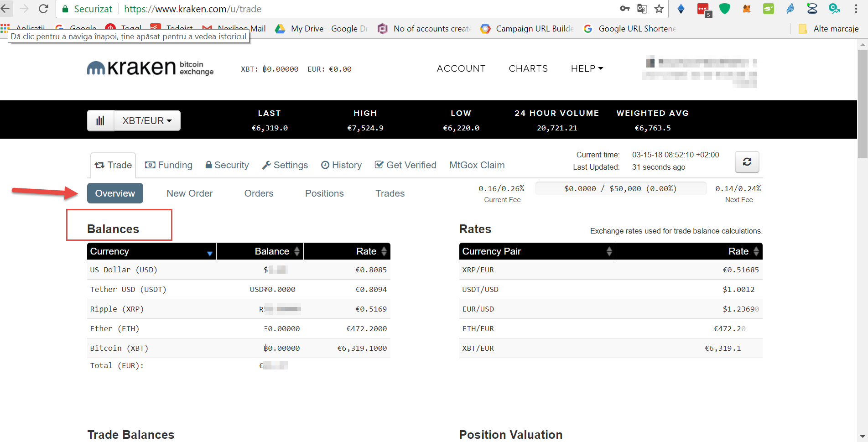Click the USDT/USD rate row
The width and height of the screenshot is (868, 442).
611,289
